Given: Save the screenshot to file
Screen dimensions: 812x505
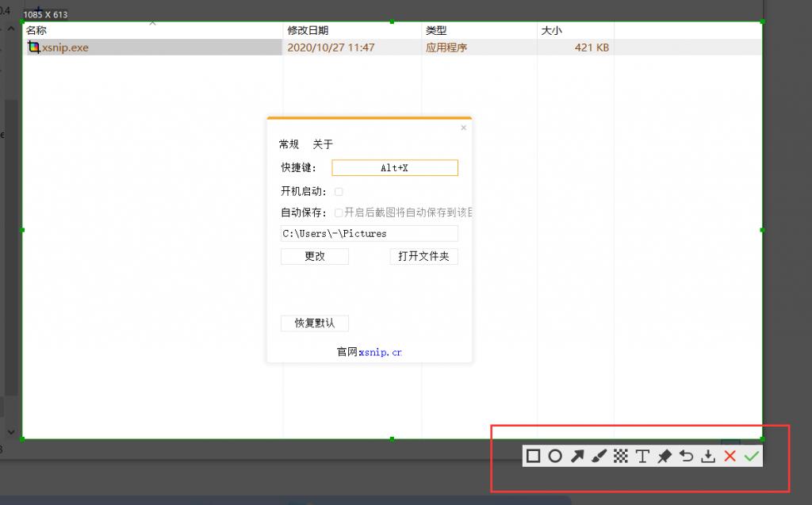Looking at the screenshot, I should click(707, 456).
